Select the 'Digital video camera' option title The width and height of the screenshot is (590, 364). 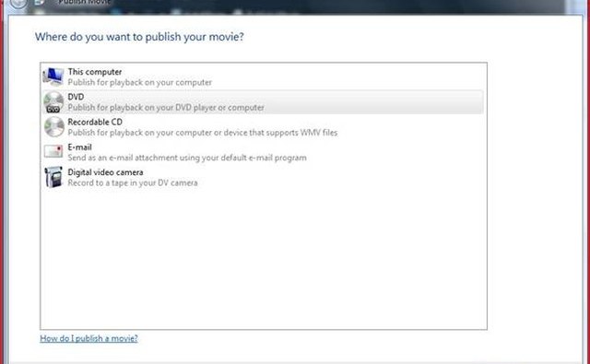coord(105,172)
